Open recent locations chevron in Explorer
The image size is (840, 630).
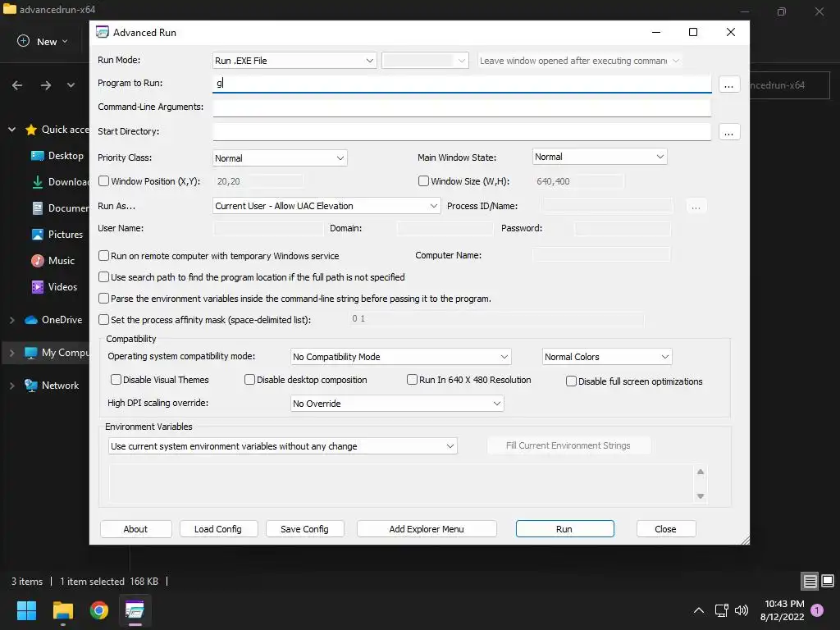tap(71, 85)
